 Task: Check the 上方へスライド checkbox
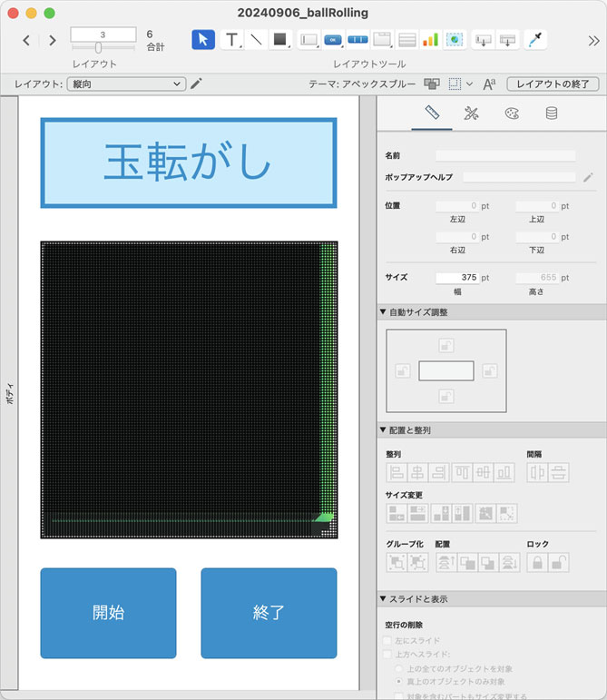387,655
